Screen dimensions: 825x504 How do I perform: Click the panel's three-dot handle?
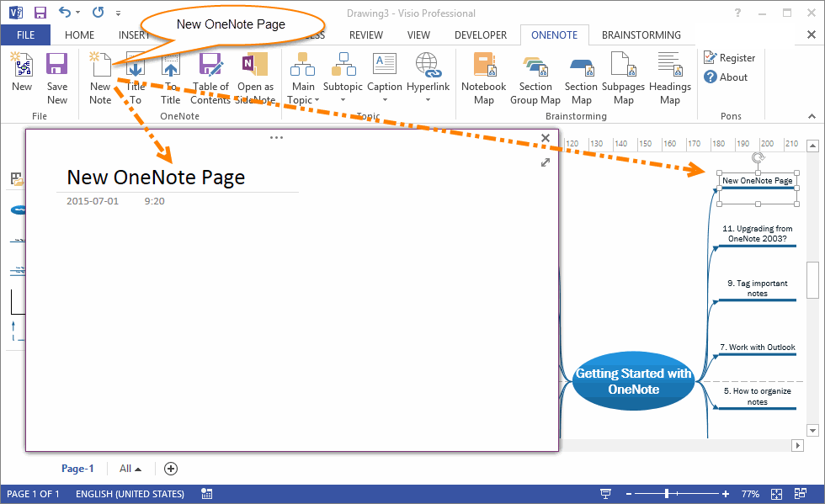(x=276, y=138)
